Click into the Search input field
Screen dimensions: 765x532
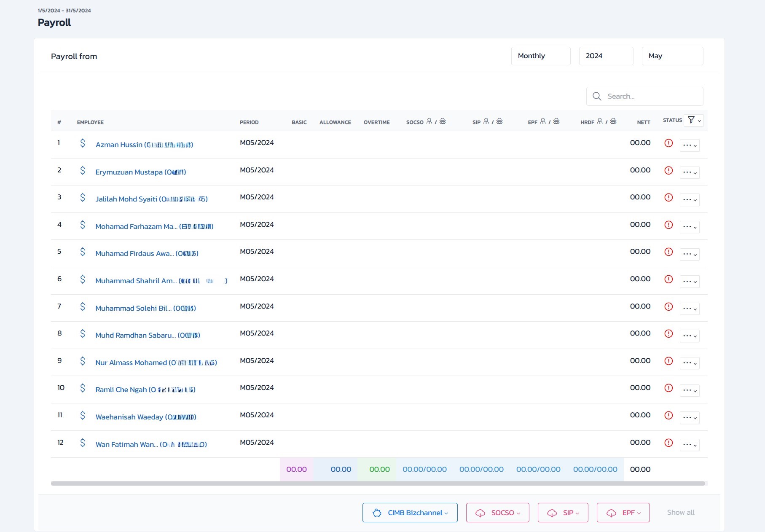[652, 97]
